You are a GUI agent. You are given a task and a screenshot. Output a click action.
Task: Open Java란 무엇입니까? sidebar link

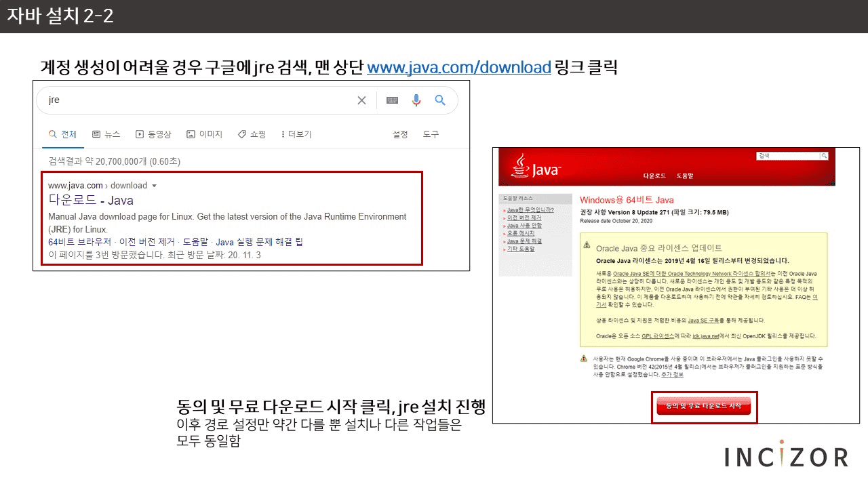pyautogui.click(x=530, y=210)
